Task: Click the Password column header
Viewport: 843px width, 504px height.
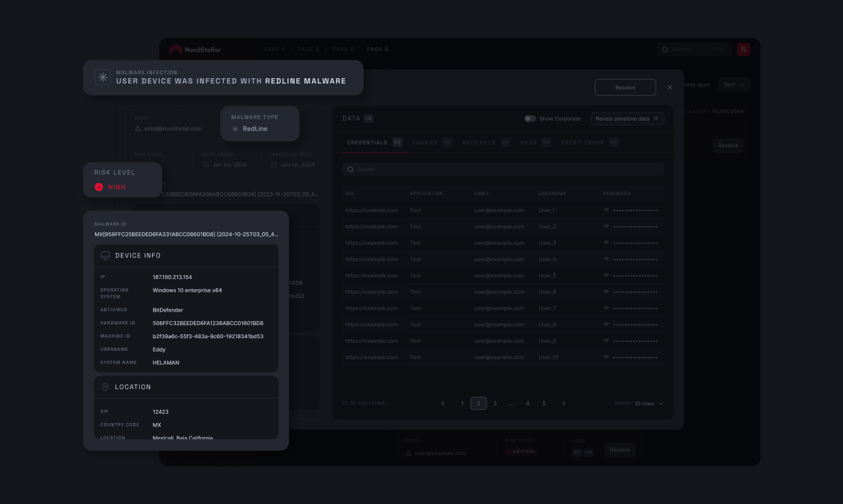Action: (617, 194)
